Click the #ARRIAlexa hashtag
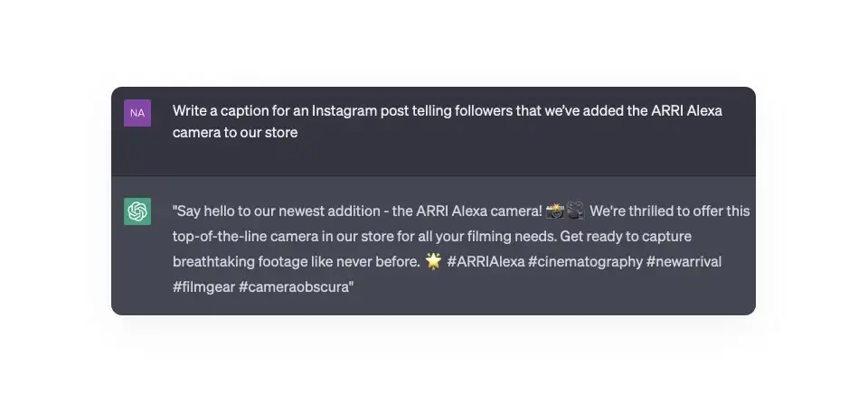Viewport: 868px width, 403px height. click(x=485, y=262)
